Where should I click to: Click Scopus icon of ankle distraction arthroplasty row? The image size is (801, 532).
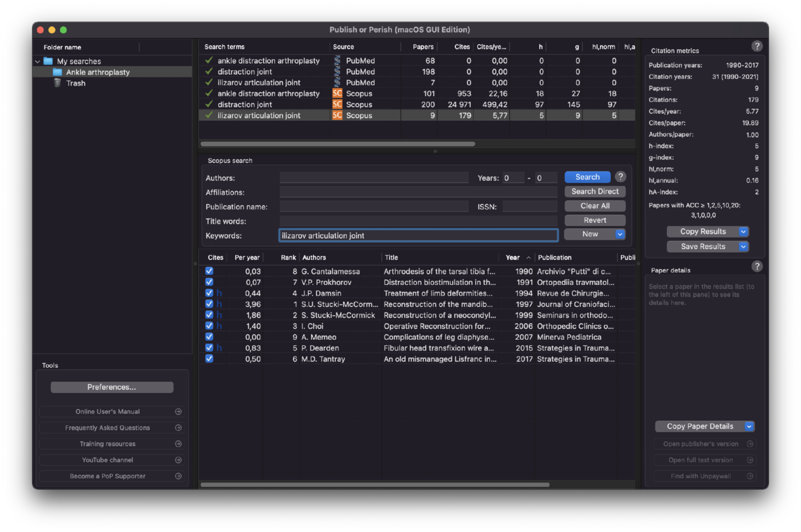pos(337,93)
